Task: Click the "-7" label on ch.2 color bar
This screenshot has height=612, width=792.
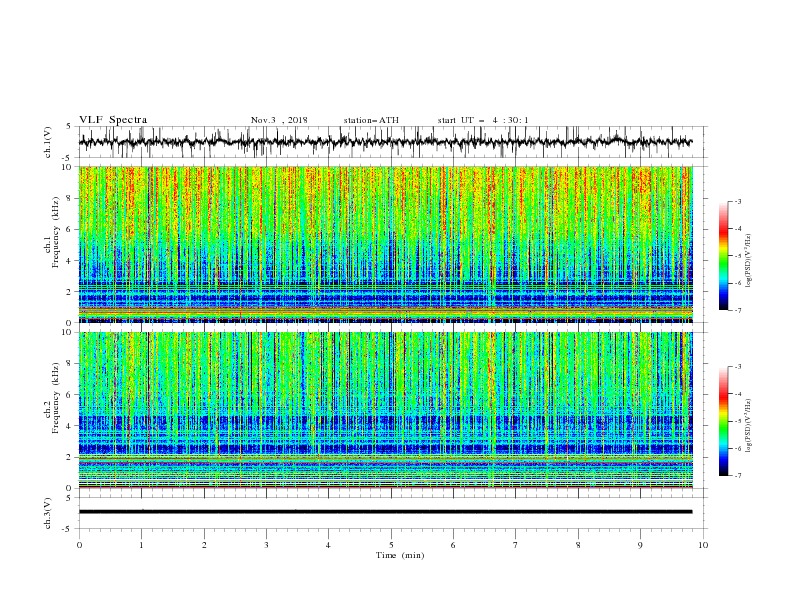Action: (737, 475)
